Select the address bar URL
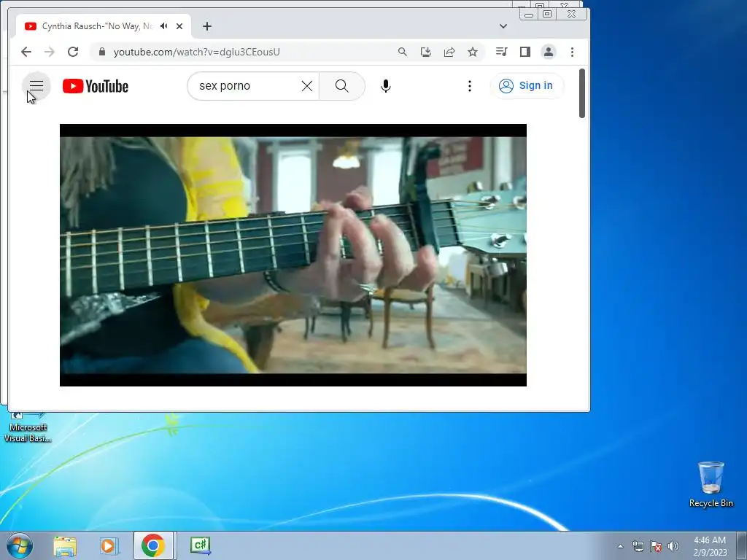This screenshot has height=560, width=747. pyautogui.click(x=197, y=52)
